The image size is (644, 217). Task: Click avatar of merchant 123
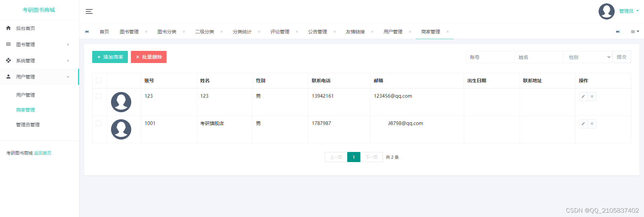[x=121, y=102]
